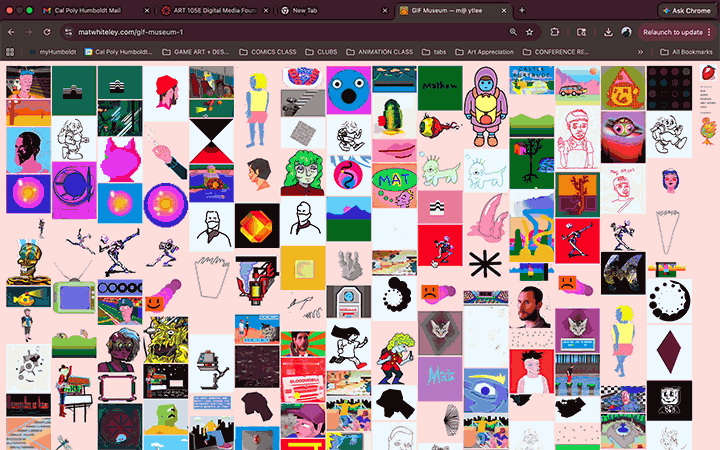
Task: Open the flaming eyeball GIF
Action: tap(440, 125)
